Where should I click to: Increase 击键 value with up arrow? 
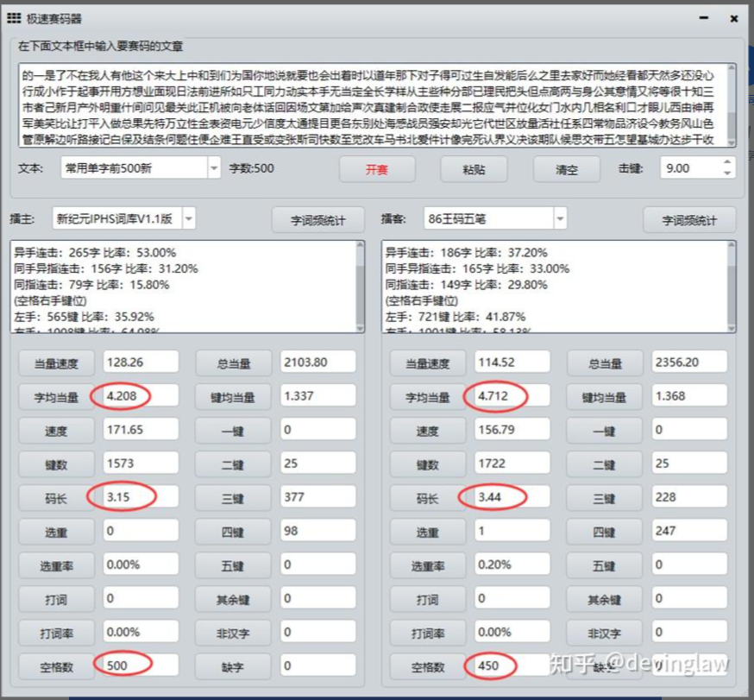click(x=727, y=163)
